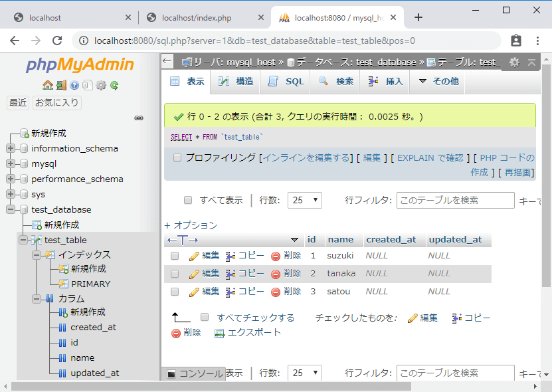This screenshot has height=392, width=552.
Task: Collapse the test_table tree node
Action: pos(23,240)
